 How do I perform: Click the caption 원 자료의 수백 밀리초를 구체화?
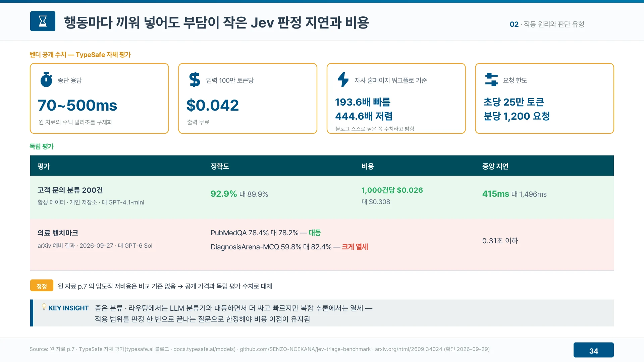point(75,122)
